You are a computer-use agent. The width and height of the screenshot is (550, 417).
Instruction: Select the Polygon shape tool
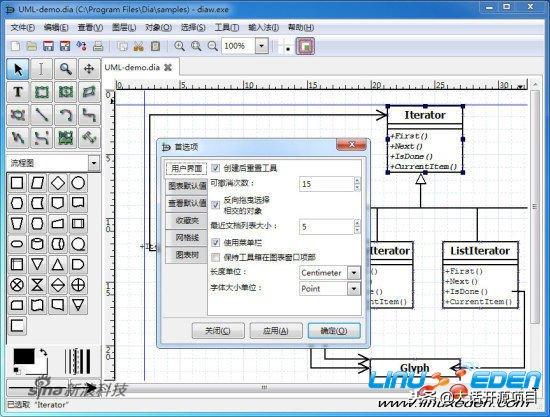tap(89, 92)
